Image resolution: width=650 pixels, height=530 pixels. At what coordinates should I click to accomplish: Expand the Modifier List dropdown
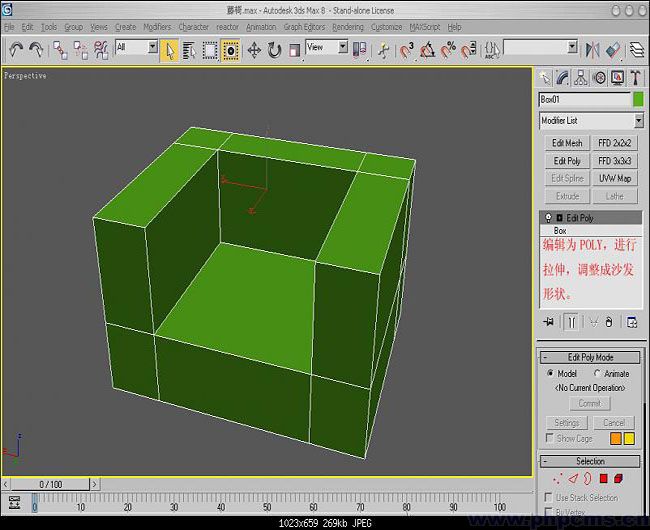[x=637, y=120]
